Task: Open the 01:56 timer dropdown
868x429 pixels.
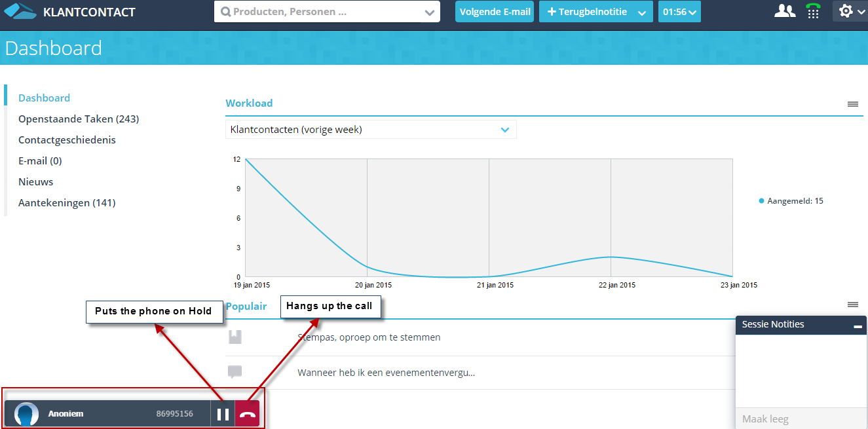Action: (679, 12)
